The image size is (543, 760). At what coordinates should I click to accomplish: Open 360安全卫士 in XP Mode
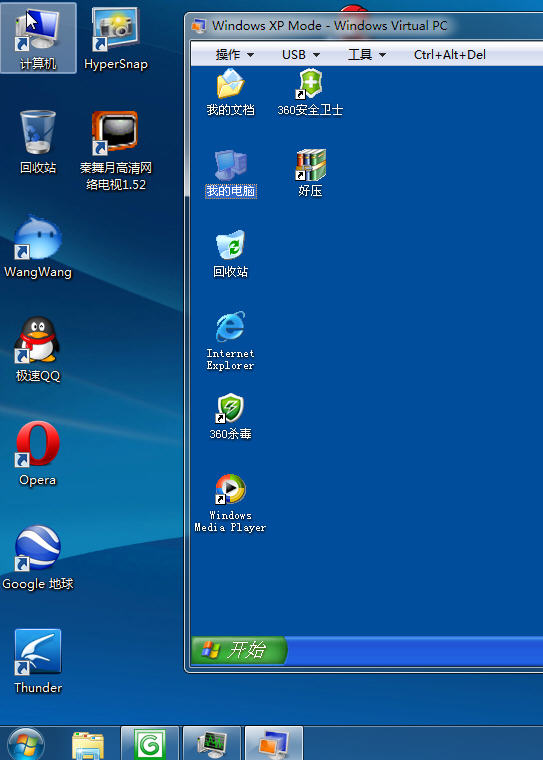(x=310, y=92)
